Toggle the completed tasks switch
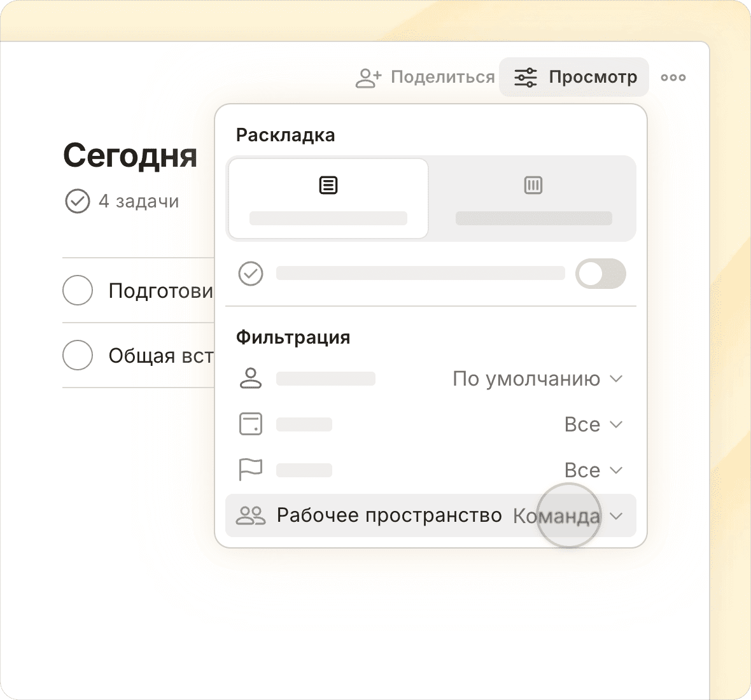Screen dimensions: 751x700 coord(600,274)
